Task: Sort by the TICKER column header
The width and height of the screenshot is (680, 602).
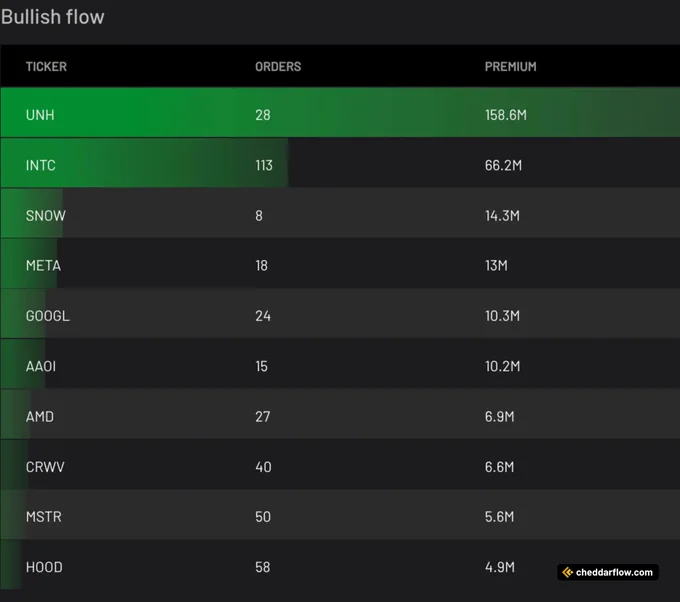Action: coord(46,66)
